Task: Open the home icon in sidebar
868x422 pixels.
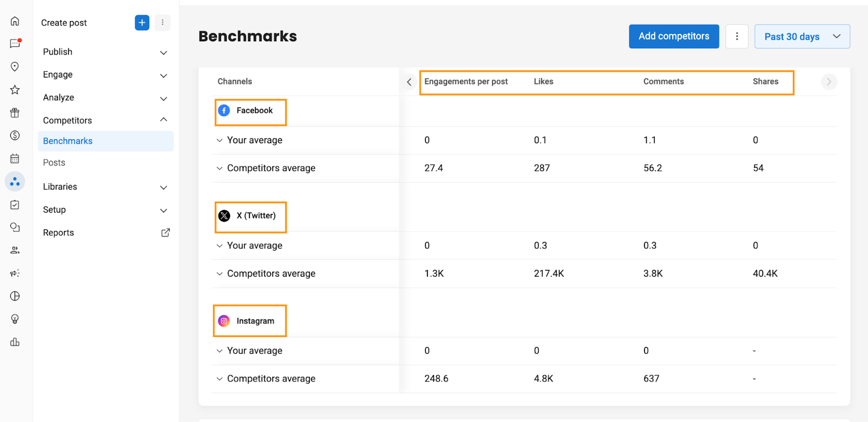Action: coord(15,21)
